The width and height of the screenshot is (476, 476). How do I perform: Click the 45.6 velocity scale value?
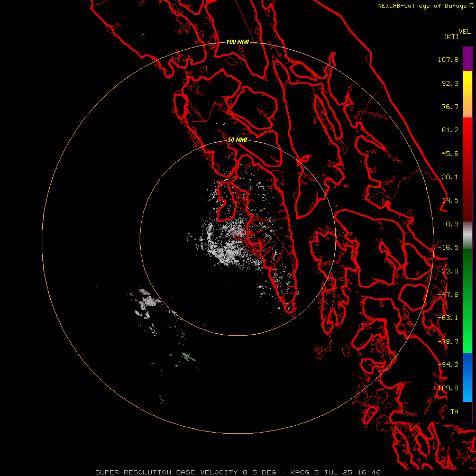450,153
